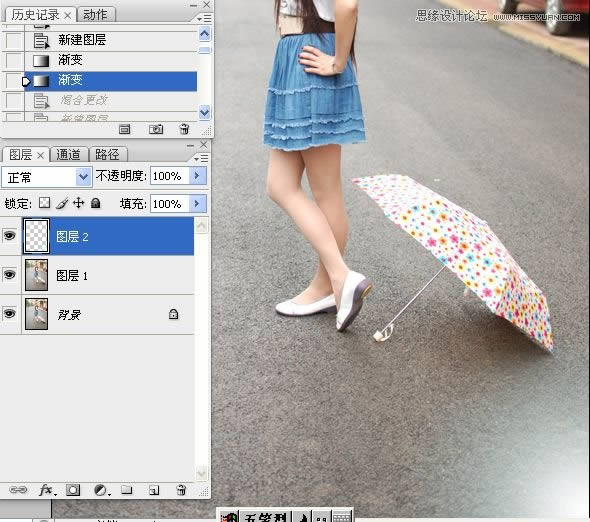
Task: Toggle lock transparent pixels option
Action: pos(44,203)
